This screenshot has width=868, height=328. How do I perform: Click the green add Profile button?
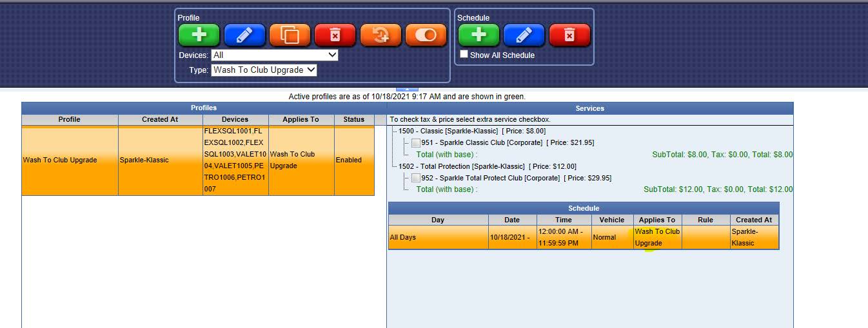coord(199,35)
